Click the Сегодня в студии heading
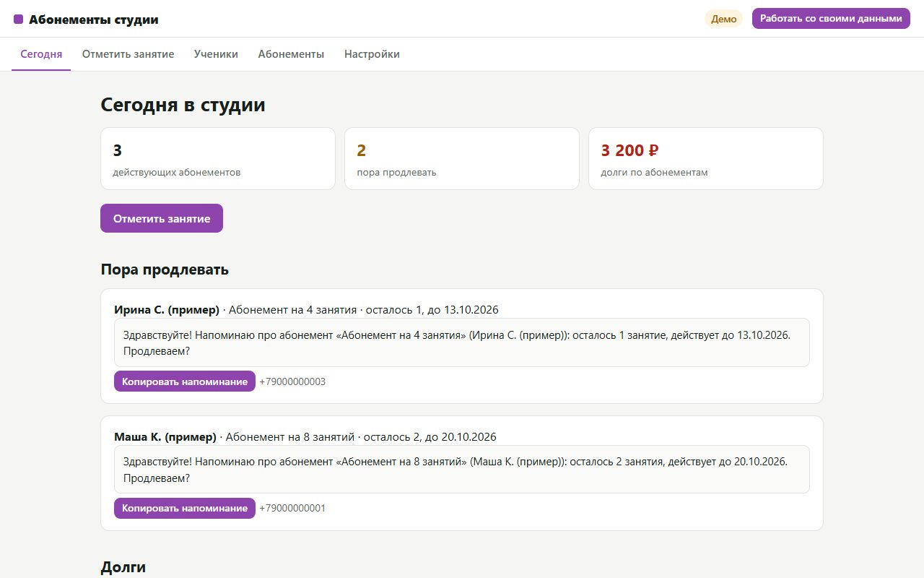The width and height of the screenshot is (924, 578). click(x=183, y=105)
